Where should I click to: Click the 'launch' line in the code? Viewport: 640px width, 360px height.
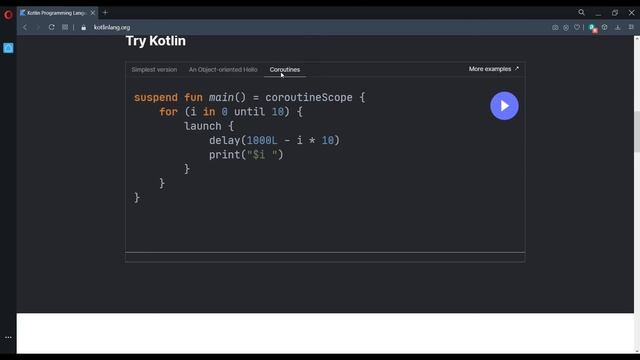[209, 126]
